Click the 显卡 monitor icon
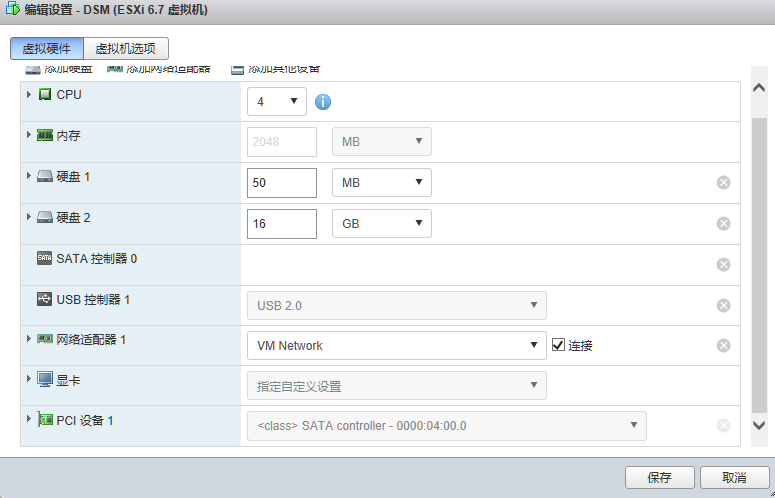The image size is (775, 498). pos(44,380)
